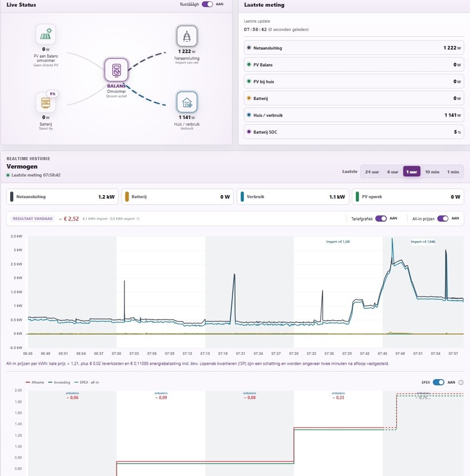The image size is (470, 476).
Task: Click the dark Netaansluiting color swatch
Action: point(11,197)
